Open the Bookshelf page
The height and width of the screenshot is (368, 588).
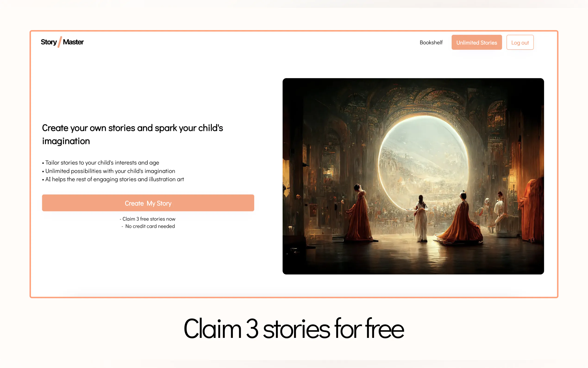pyautogui.click(x=431, y=42)
